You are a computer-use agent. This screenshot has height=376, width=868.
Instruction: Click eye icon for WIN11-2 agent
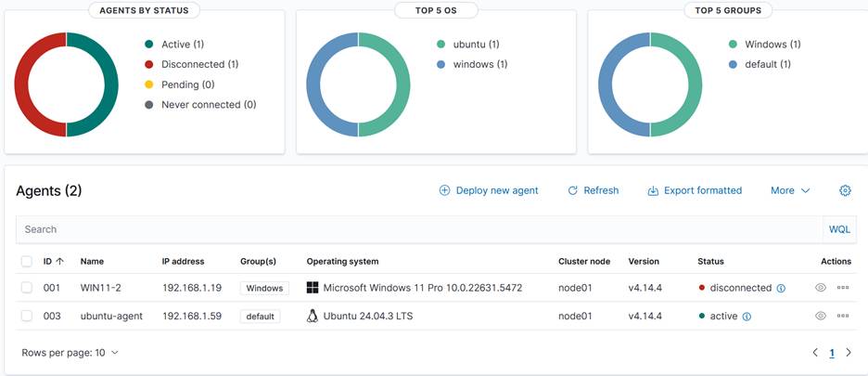click(821, 288)
